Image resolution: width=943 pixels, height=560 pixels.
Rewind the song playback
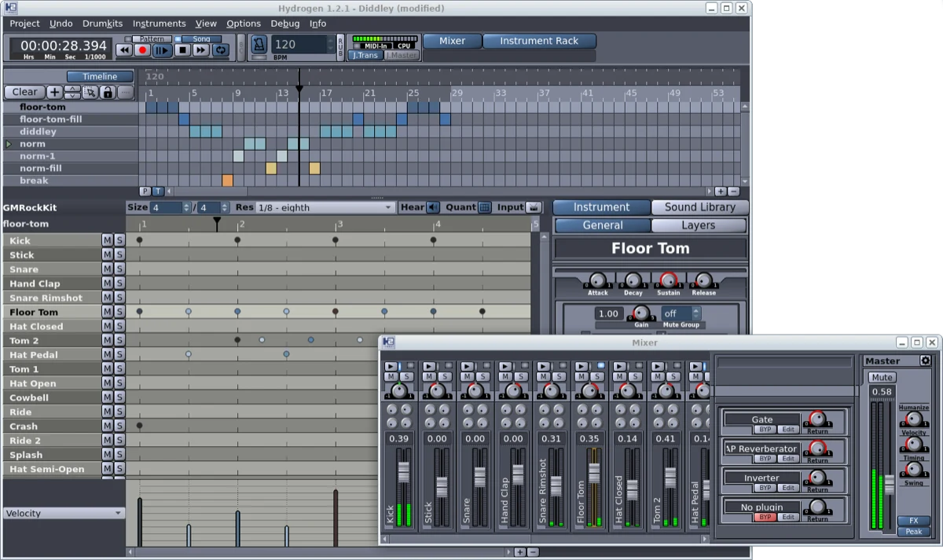[124, 50]
